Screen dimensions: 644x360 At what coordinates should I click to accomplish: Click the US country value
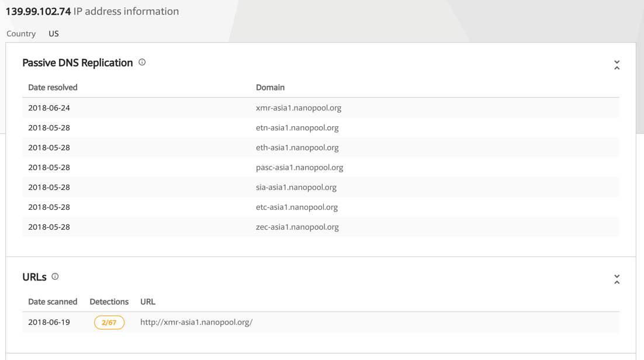(x=54, y=34)
